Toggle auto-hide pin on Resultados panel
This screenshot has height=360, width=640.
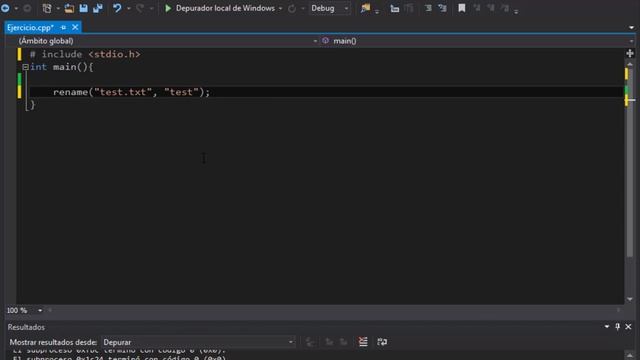[618, 327]
